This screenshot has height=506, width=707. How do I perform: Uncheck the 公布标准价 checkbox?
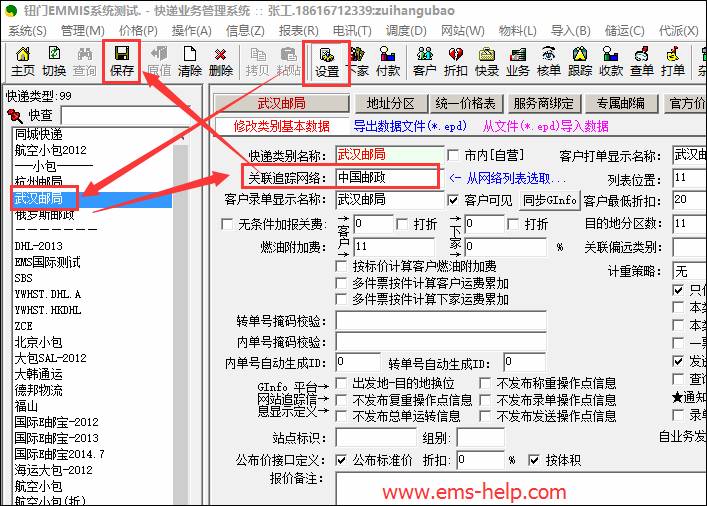(x=341, y=460)
